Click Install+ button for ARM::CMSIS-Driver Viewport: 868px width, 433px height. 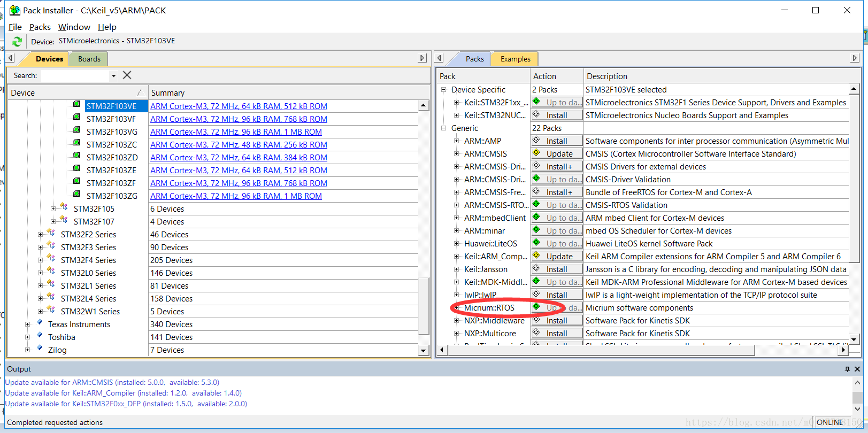(557, 166)
